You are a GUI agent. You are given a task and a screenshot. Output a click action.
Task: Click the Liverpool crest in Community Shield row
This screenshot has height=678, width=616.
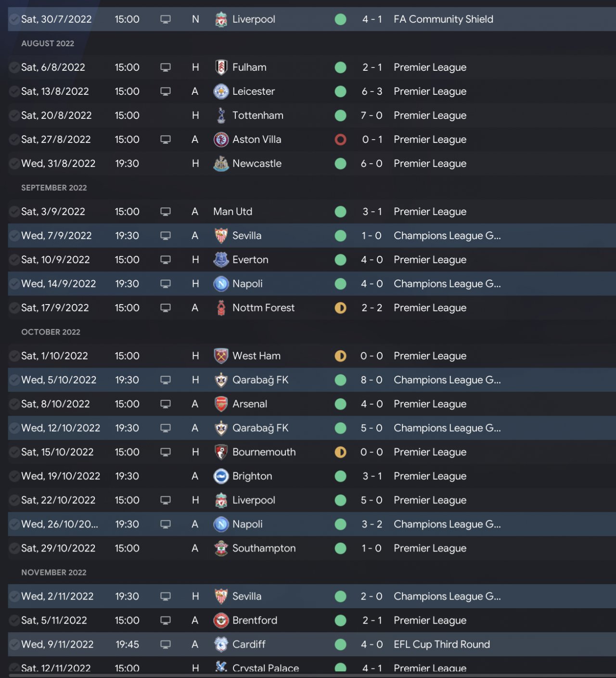pyautogui.click(x=221, y=20)
